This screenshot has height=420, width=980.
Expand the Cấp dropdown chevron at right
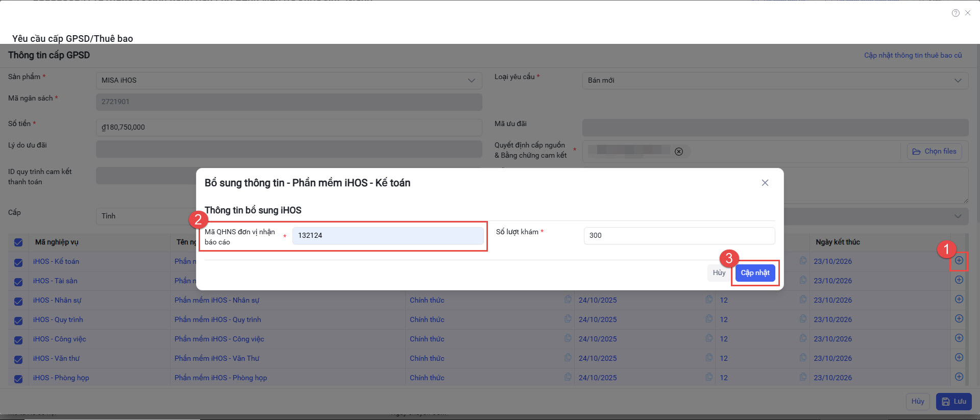click(x=958, y=216)
